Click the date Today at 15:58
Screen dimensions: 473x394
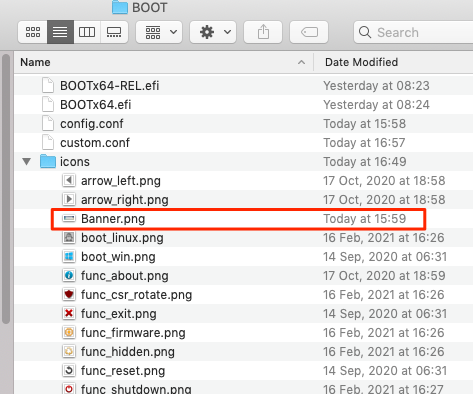tap(365, 124)
